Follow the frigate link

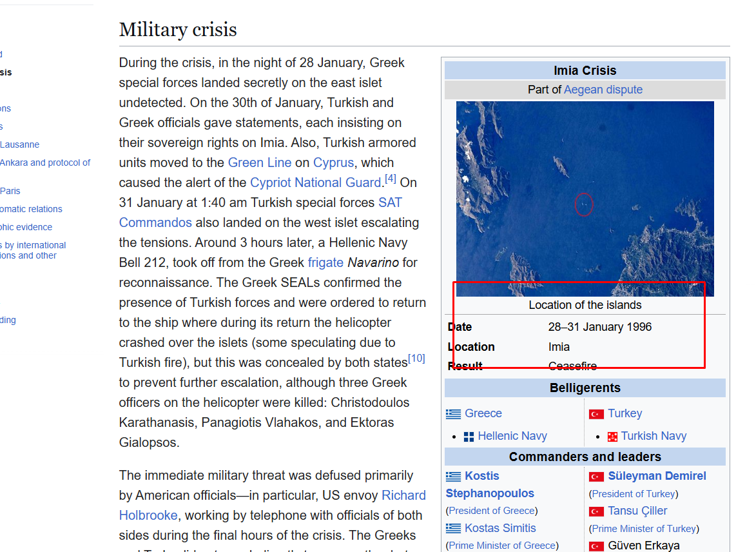325,262
